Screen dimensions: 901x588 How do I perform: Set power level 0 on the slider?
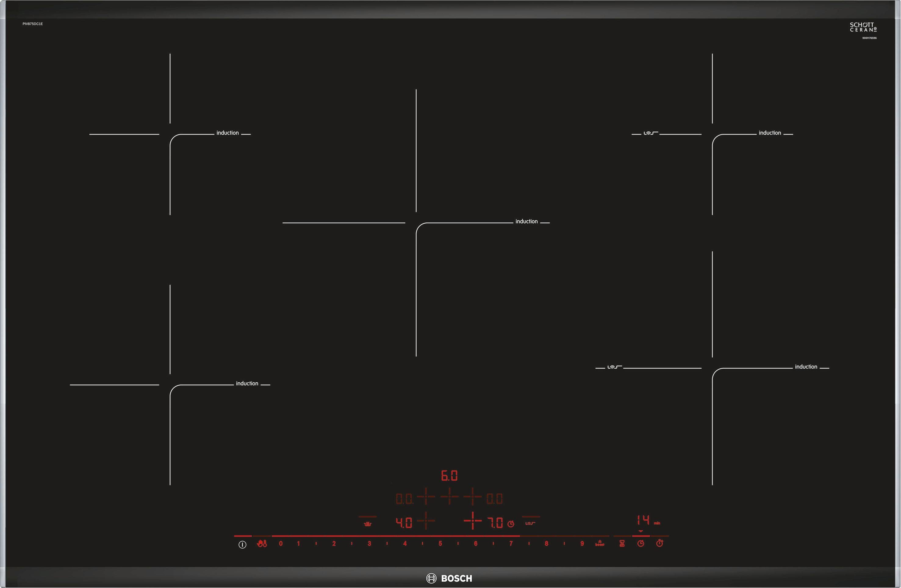point(281,544)
